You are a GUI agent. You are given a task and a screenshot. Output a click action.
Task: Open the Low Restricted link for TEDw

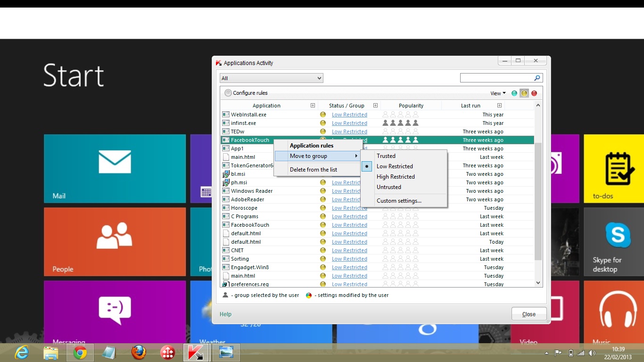click(350, 132)
